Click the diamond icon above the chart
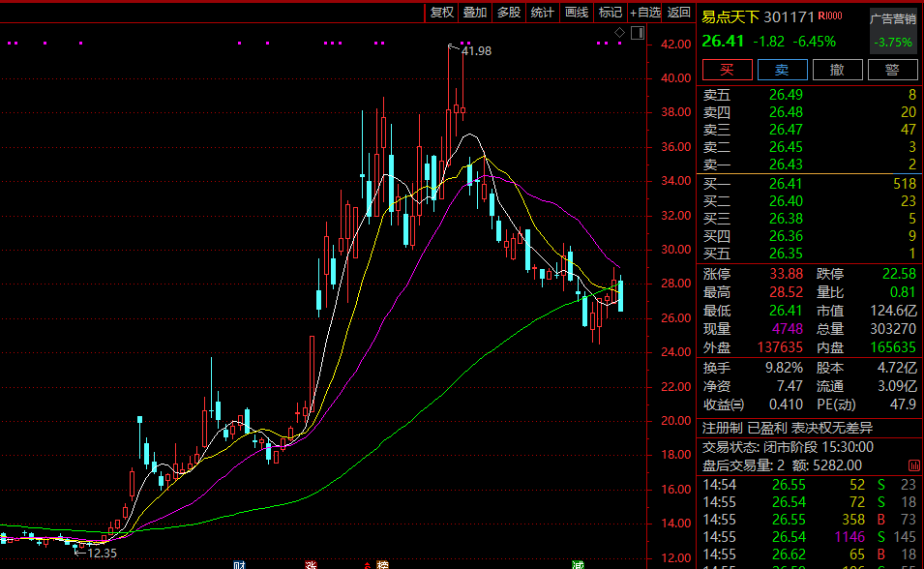The image size is (924, 569). point(620,33)
